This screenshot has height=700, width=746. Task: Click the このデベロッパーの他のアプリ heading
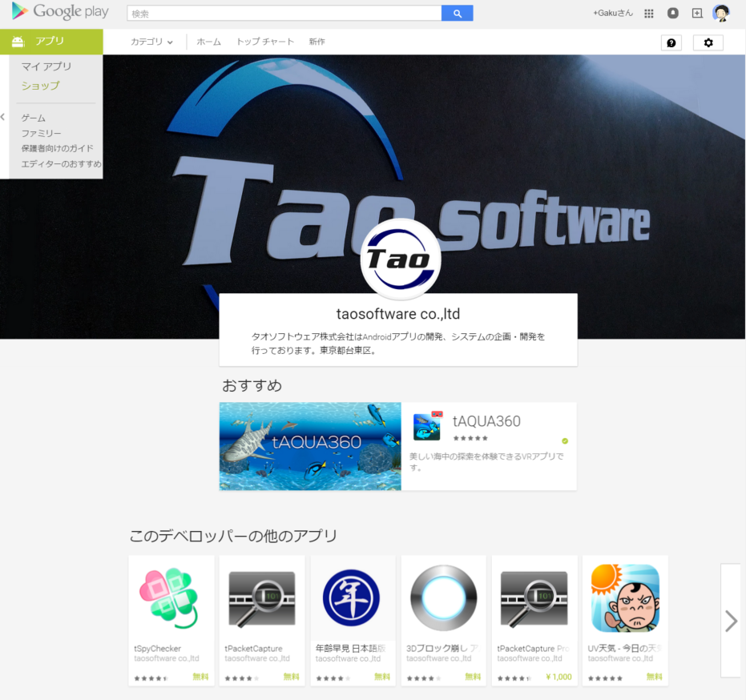233,536
